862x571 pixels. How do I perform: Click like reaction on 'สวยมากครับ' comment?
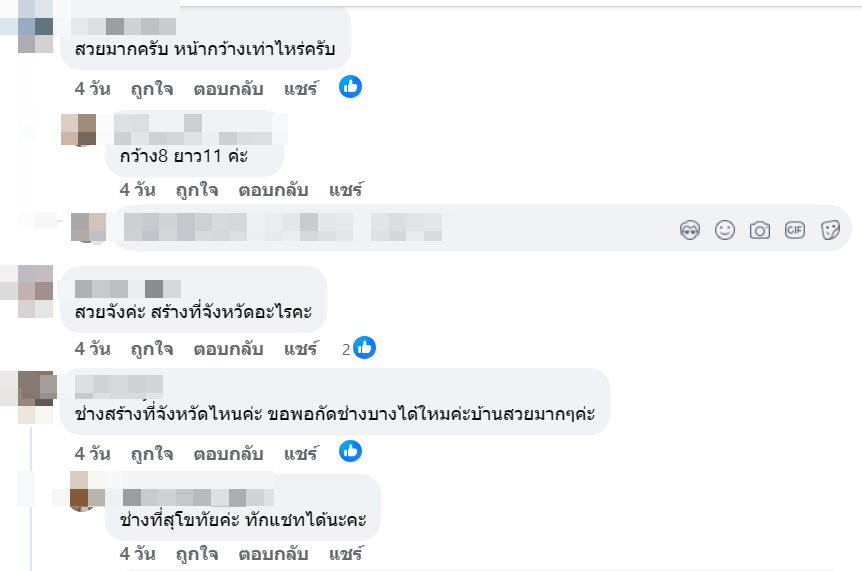point(350,87)
